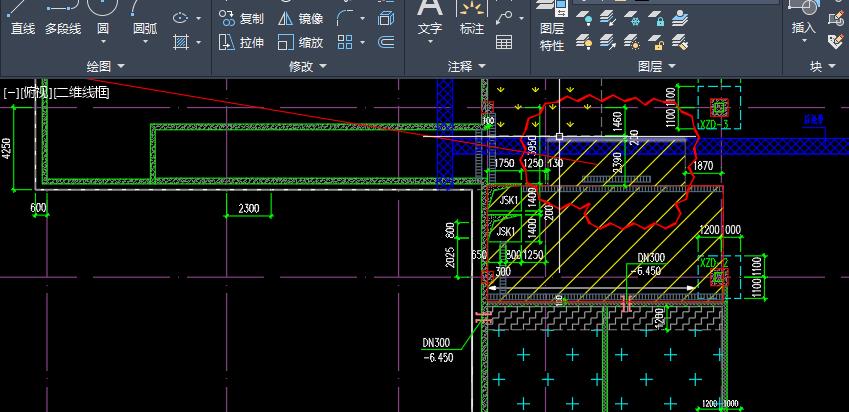Select the 标注 (Dimension) tool

point(472,18)
